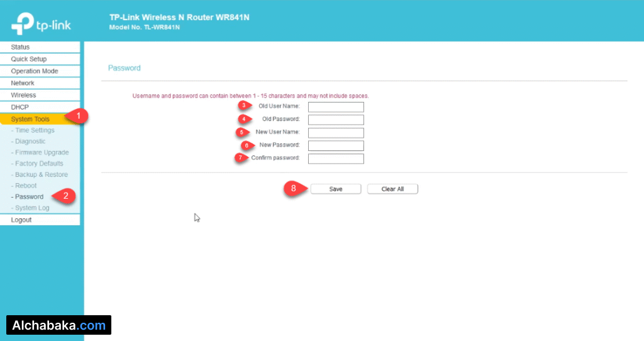Select the Reboot submenu item
The width and height of the screenshot is (644, 341).
coord(25,186)
